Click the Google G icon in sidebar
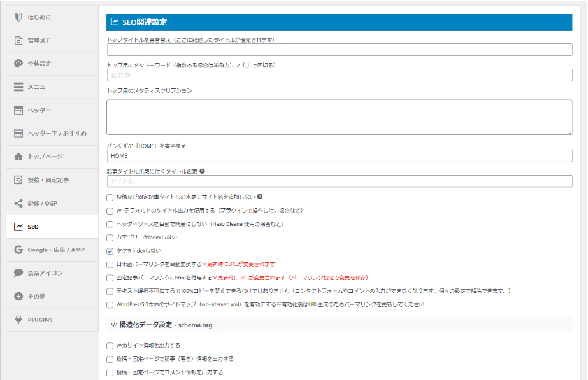The height and width of the screenshot is (380, 588). tap(18, 250)
